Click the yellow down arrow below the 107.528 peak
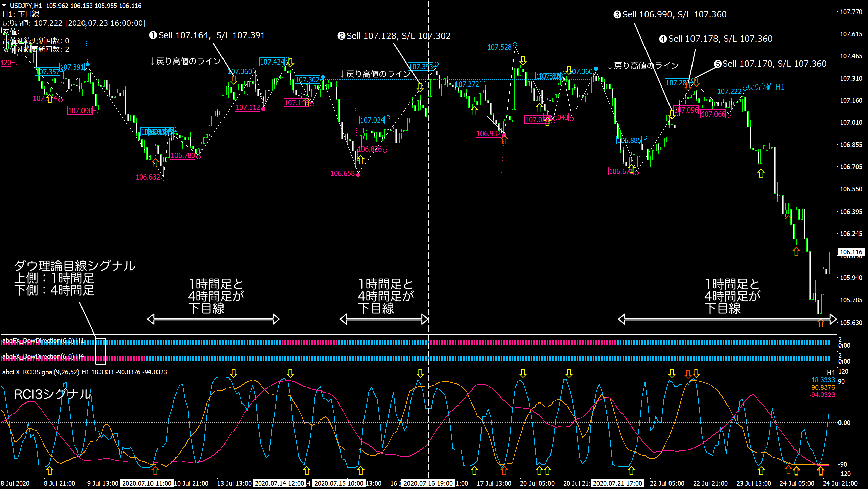Screen dimensions: 868x489 coord(523,60)
